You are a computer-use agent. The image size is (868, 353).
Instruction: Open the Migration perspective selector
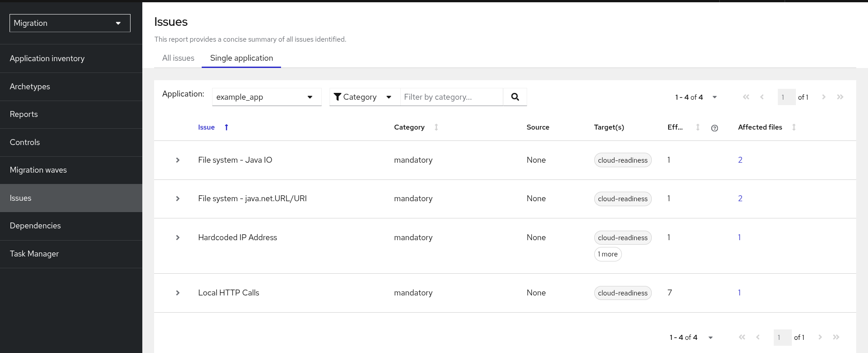70,23
